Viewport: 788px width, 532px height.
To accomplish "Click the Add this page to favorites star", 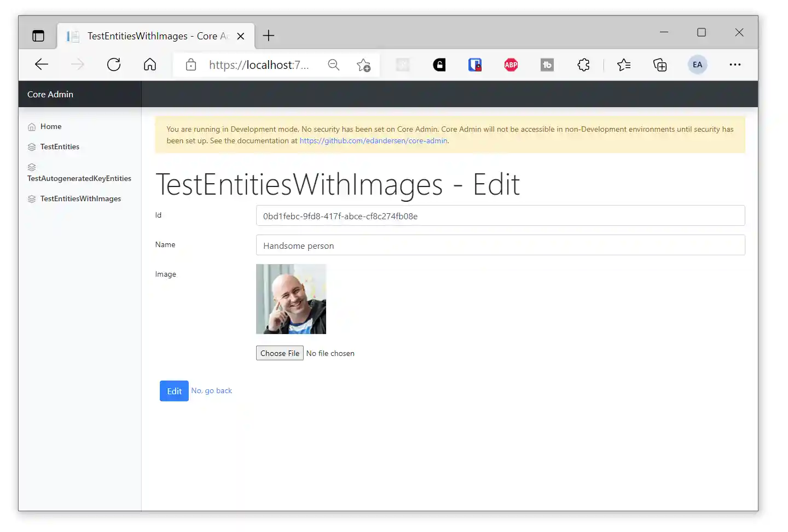I will coord(363,65).
